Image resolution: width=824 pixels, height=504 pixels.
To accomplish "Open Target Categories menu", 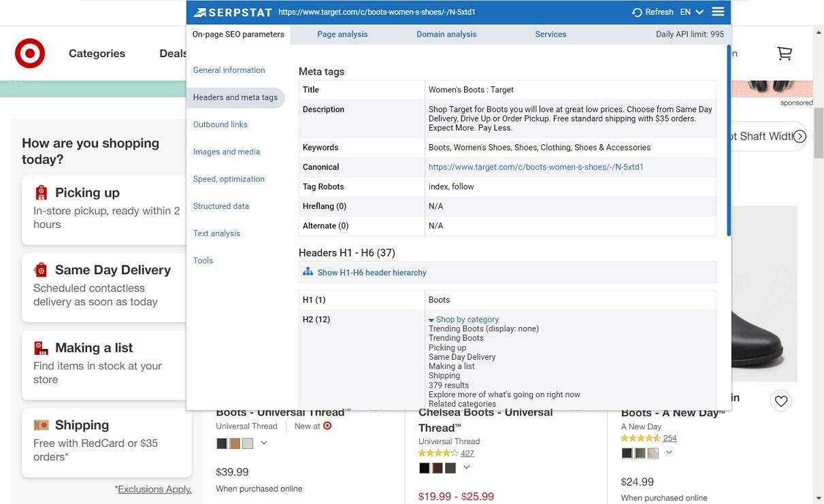I will [97, 53].
